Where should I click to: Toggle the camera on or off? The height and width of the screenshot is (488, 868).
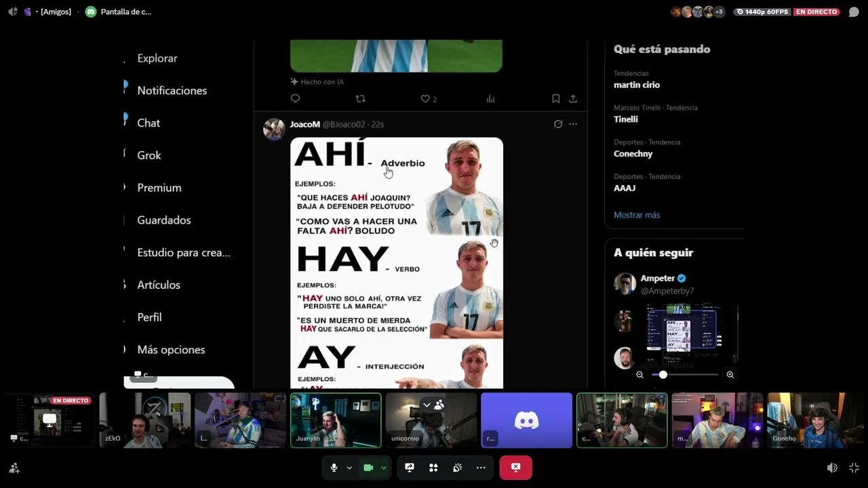point(368,468)
